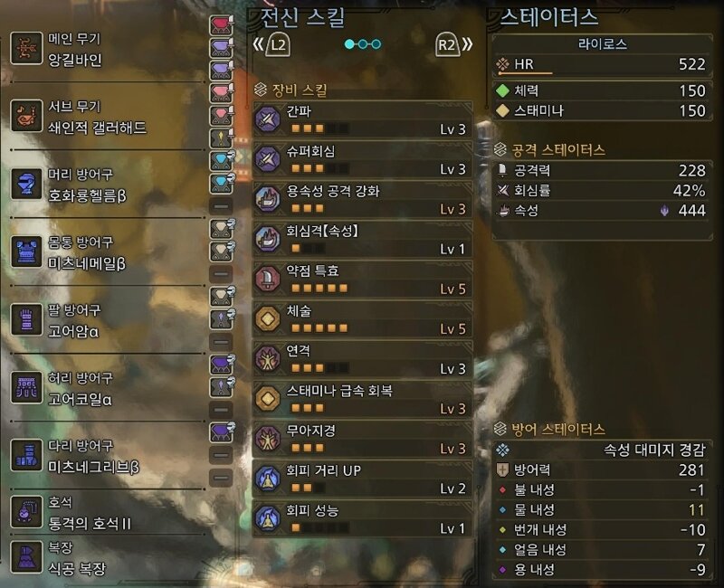Click the top red decoration slot icon

pyautogui.click(x=221, y=25)
